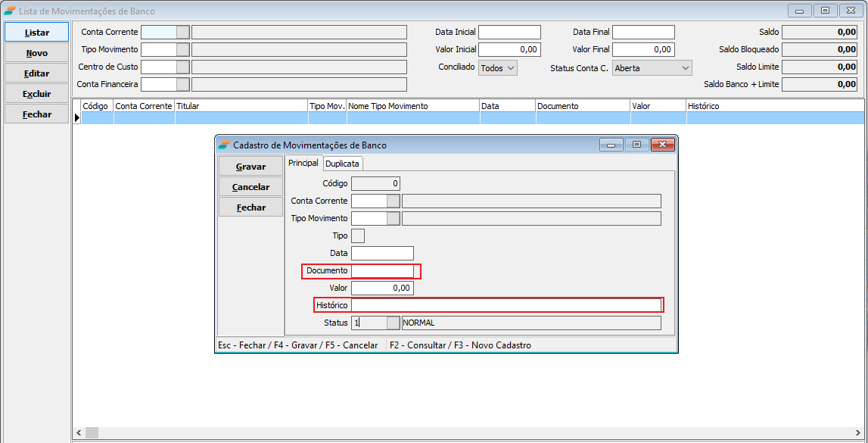Click the Novo button in sidebar

pyautogui.click(x=37, y=53)
